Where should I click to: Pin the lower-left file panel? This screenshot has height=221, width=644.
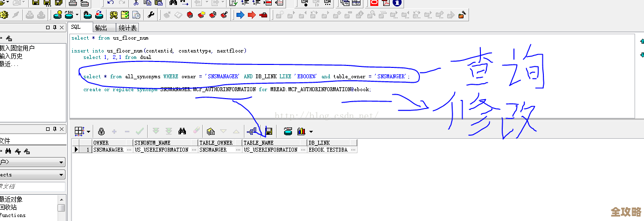coord(55,129)
